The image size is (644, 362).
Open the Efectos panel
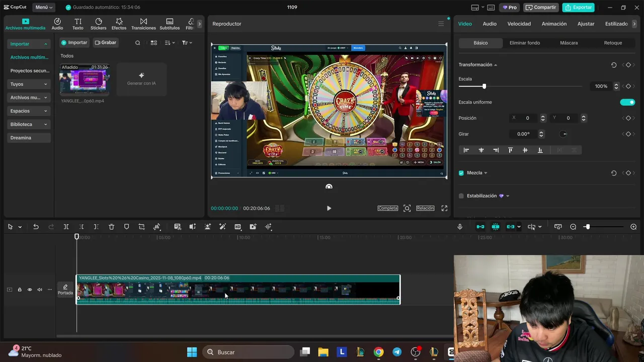[x=119, y=24]
